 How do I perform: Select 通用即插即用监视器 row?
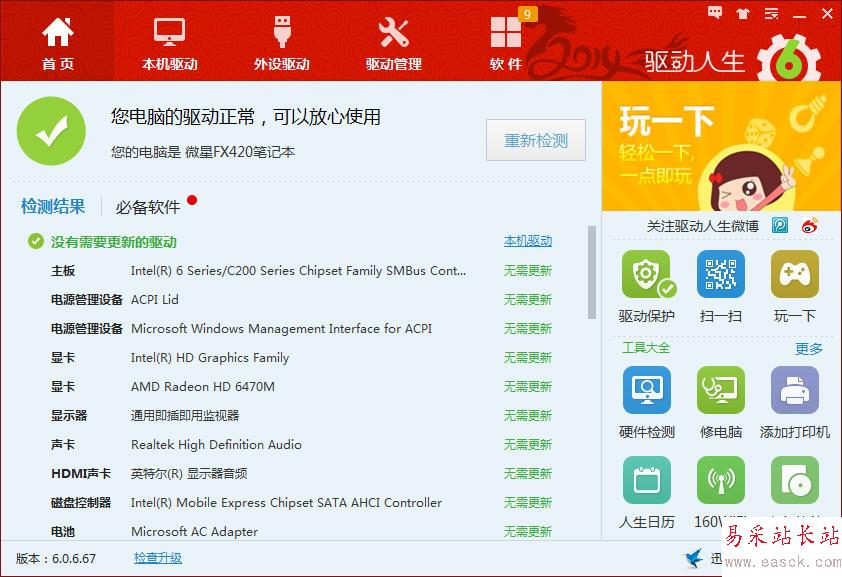pyautogui.click(x=301, y=415)
